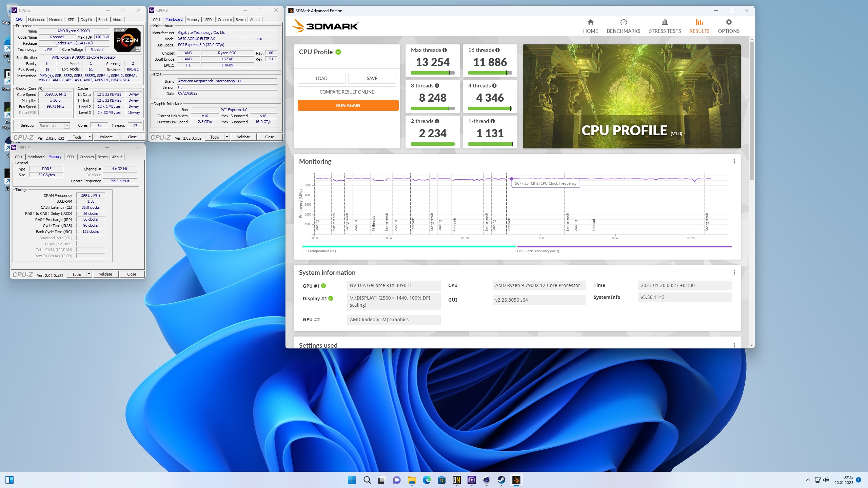Open the Monitoring panel three-dot menu
868x488 pixels.
(x=734, y=161)
